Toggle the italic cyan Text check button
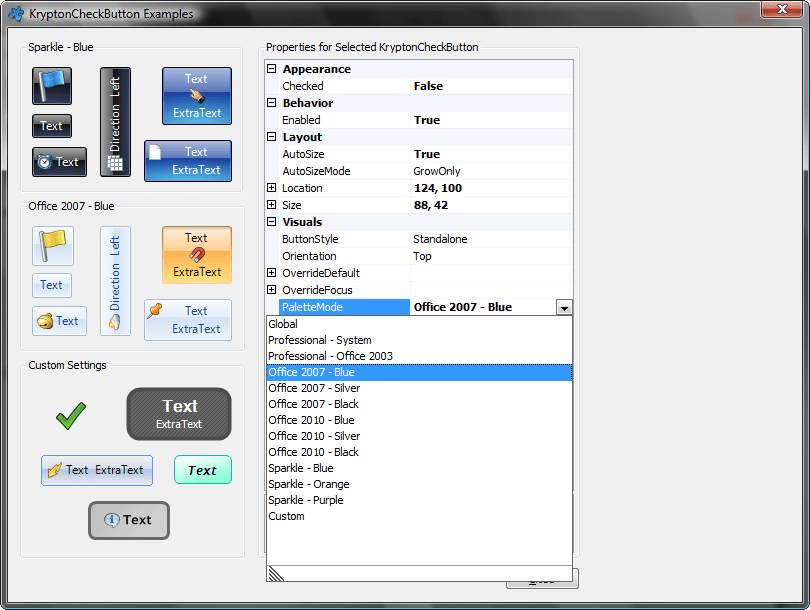This screenshot has width=810, height=610. [202, 470]
